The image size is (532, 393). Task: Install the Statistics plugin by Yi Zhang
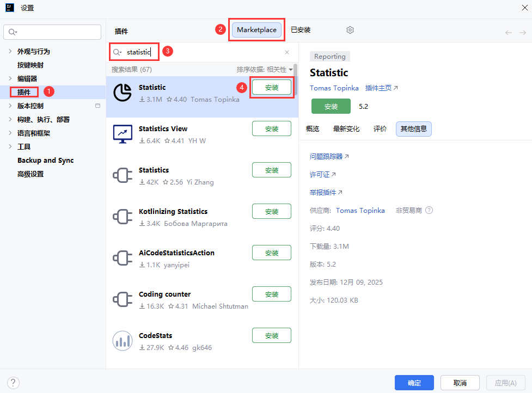pyautogui.click(x=271, y=170)
